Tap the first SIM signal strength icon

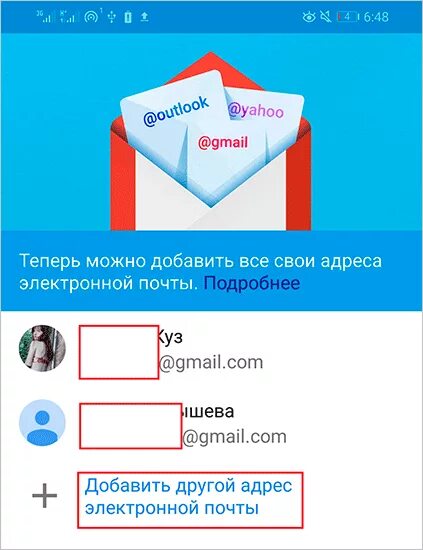[x=46, y=16]
